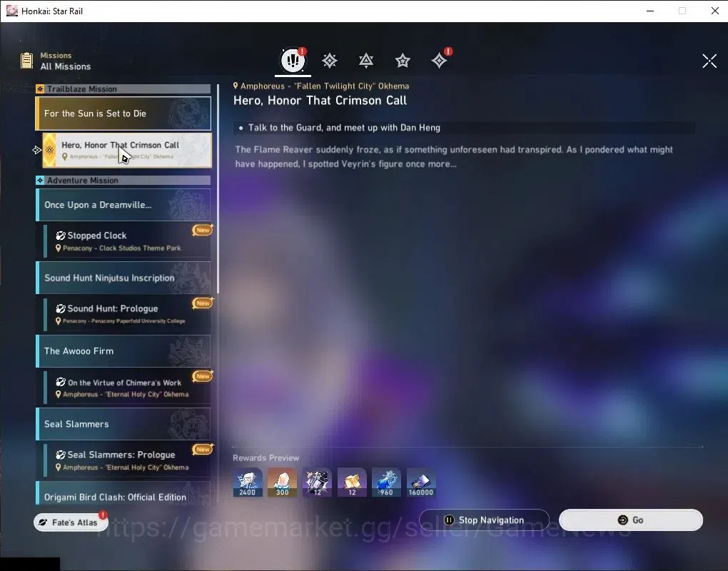This screenshot has width=728, height=571.
Task: Switch to Trailblaze Mission filter tab icon
Action: click(330, 61)
